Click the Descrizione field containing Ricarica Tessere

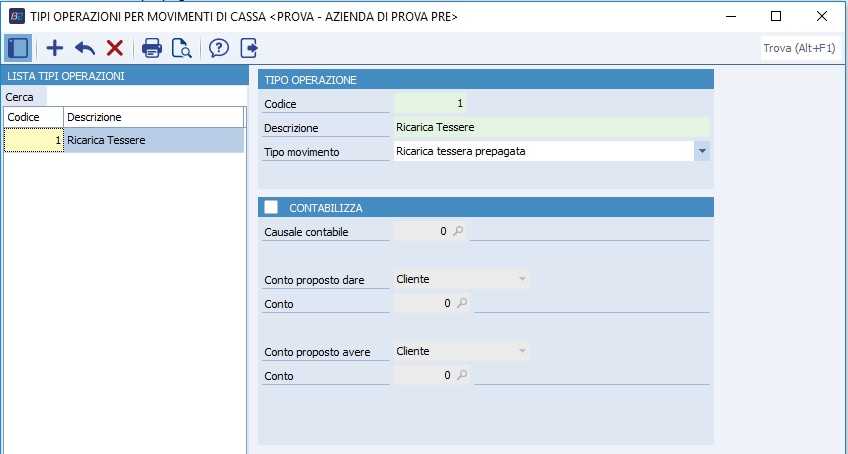[550, 127]
